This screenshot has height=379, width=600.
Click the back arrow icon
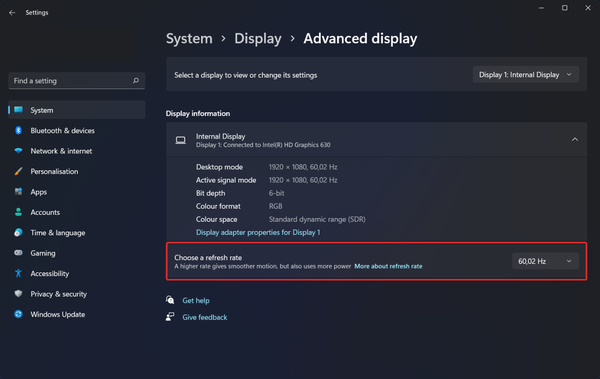[12, 13]
